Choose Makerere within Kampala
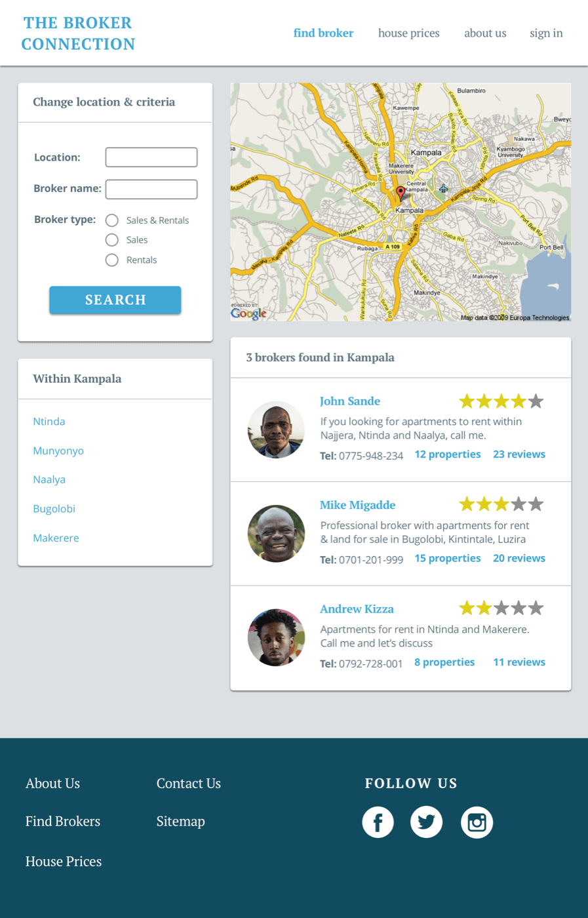Image resolution: width=588 pixels, height=918 pixels. (x=56, y=538)
